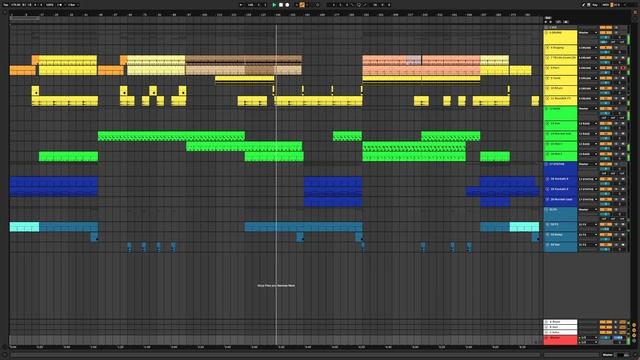Image resolution: width=640 pixels, height=360 pixels.
Task: Toggle track 15 activator button
Action: coord(606,144)
